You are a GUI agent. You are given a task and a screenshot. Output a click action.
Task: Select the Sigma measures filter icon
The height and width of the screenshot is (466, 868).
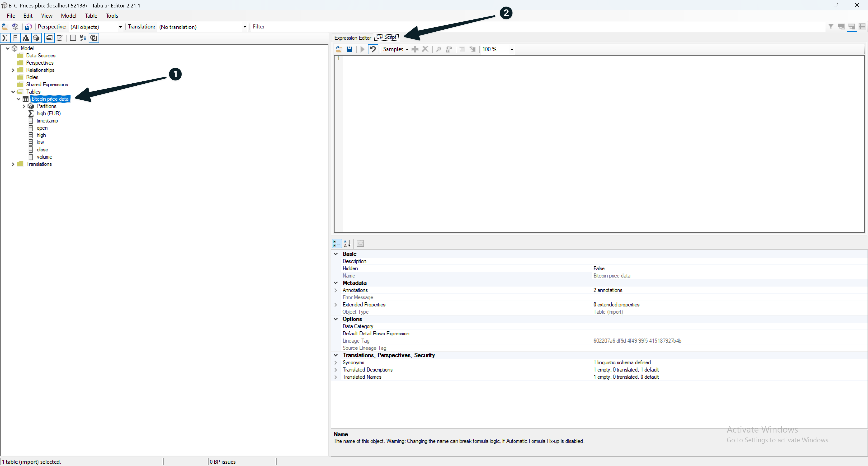tap(5, 38)
